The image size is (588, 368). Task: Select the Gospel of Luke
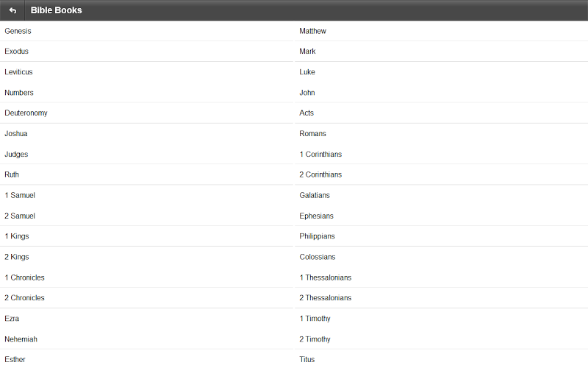coord(307,72)
